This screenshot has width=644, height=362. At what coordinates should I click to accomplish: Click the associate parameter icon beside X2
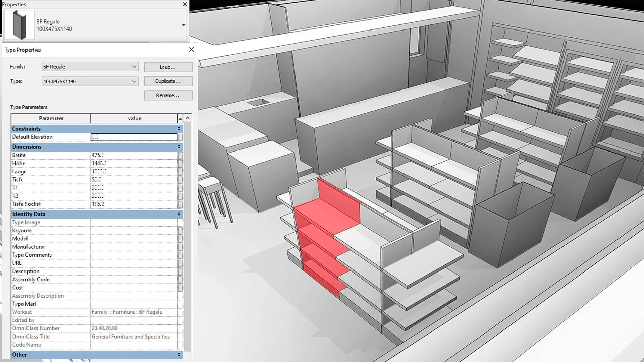coord(180,196)
